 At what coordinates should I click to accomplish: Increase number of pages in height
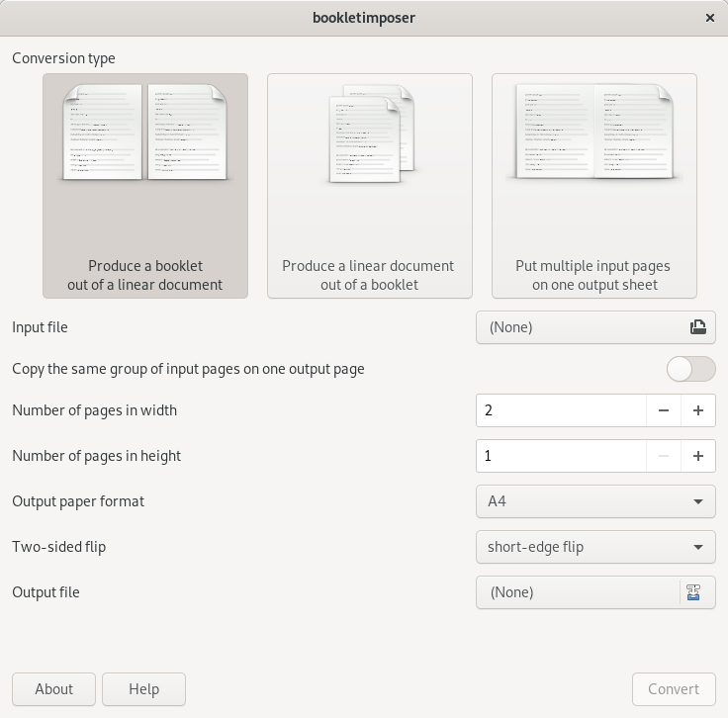point(697,456)
